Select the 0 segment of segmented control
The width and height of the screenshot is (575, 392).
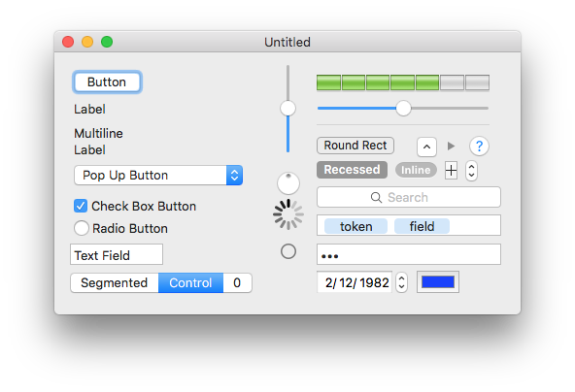(237, 282)
